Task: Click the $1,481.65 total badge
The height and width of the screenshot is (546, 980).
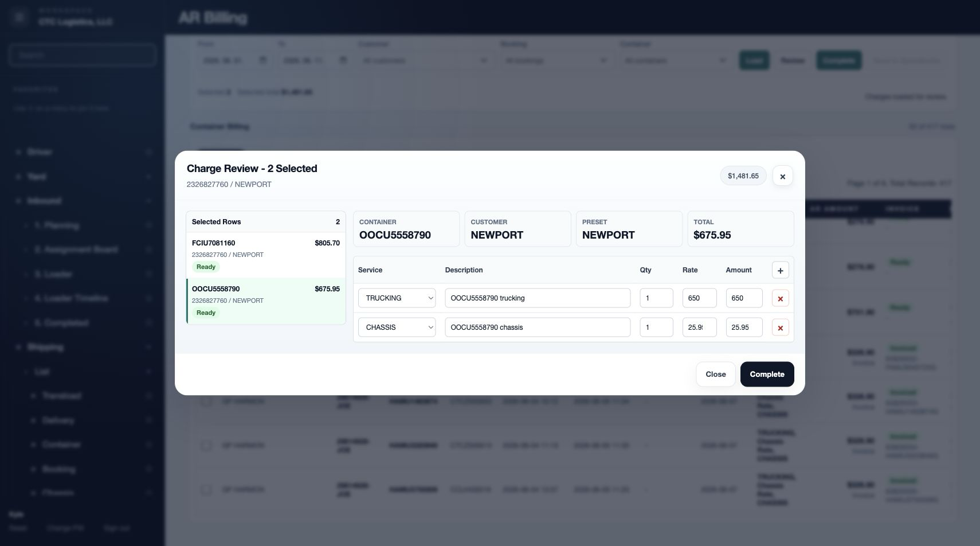Action: [743, 176]
